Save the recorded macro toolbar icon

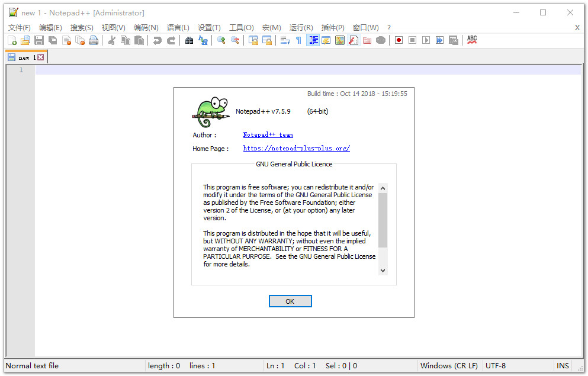point(454,40)
